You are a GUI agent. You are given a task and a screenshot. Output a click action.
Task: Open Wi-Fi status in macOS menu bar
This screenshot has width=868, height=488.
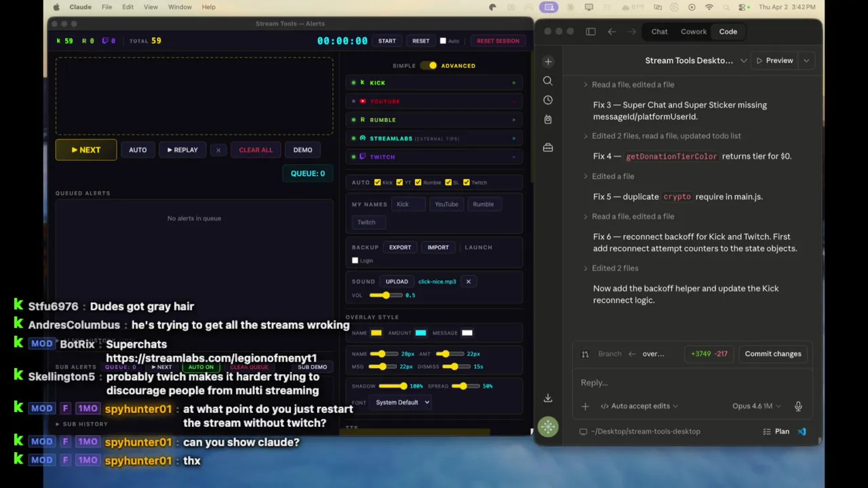click(709, 7)
